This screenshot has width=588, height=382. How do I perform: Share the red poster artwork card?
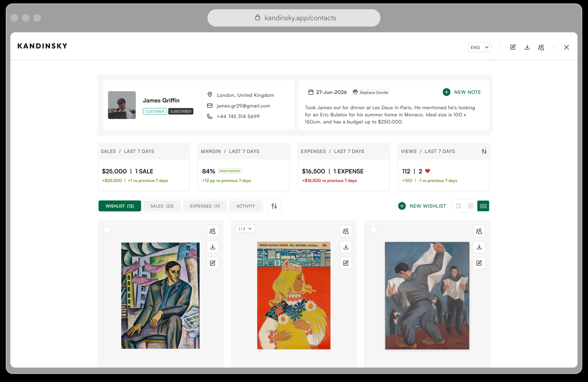tap(346, 231)
